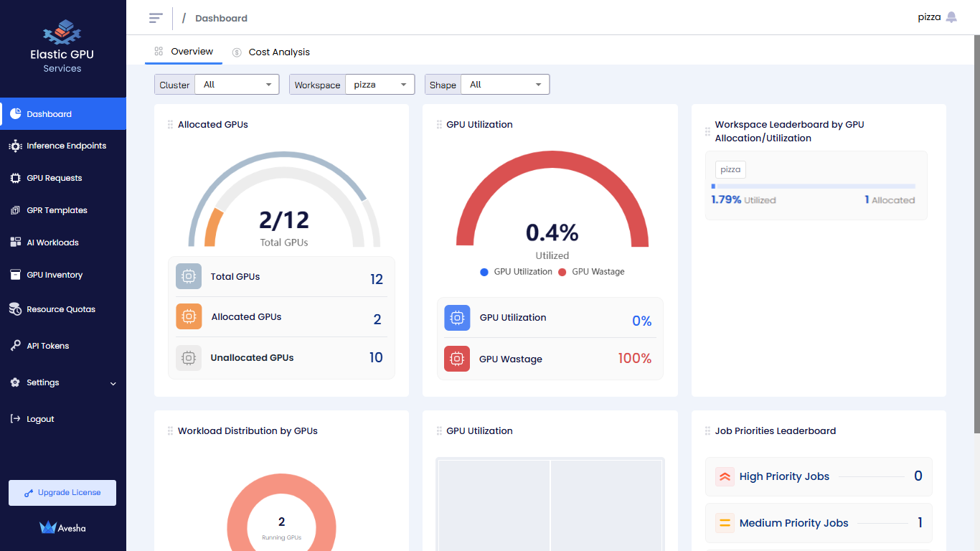Click gray Total GPUs chip icon
The width and height of the screenshot is (980, 551).
pos(189,276)
